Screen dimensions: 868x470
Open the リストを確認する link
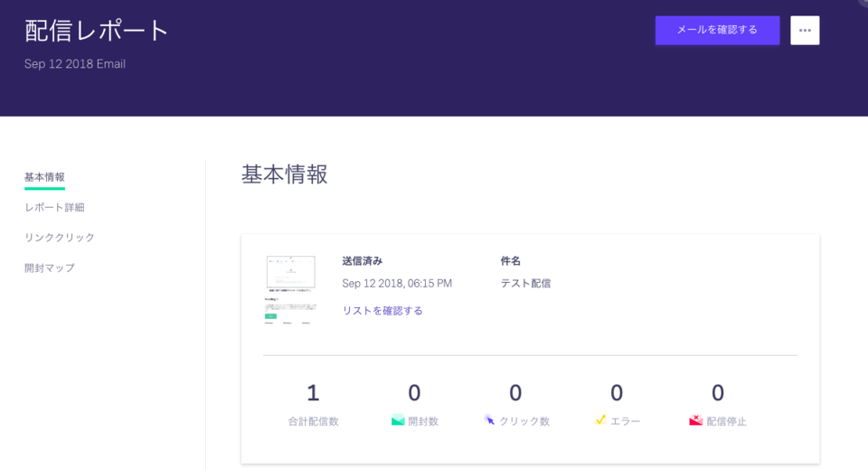pyautogui.click(x=382, y=310)
